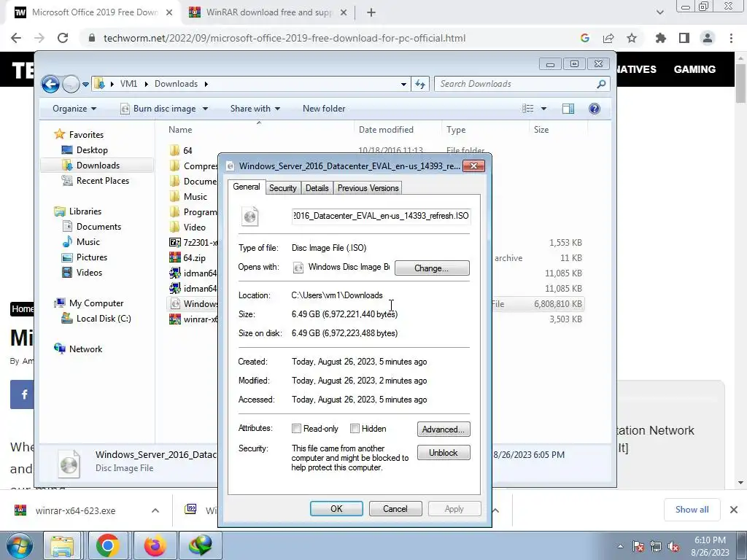
Task: Click the file name text field
Action: pos(381,216)
